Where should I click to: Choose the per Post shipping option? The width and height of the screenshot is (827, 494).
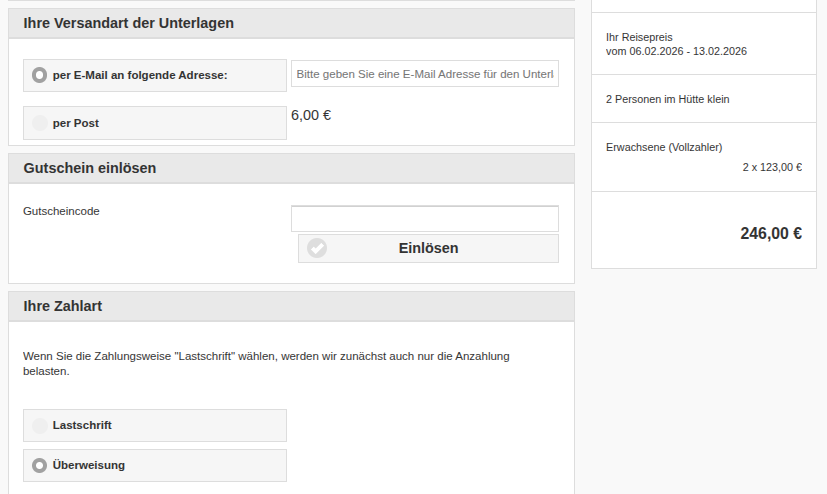coord(40,123)
